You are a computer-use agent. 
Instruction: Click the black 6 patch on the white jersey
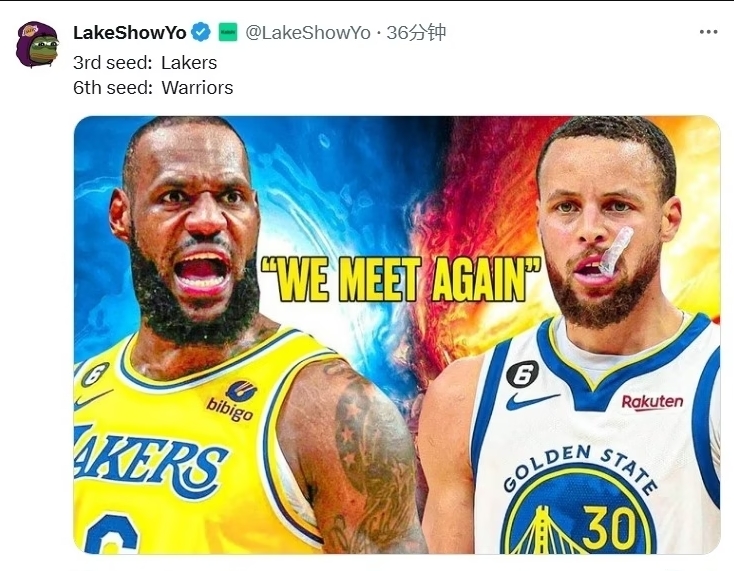[x=522, y=373]
